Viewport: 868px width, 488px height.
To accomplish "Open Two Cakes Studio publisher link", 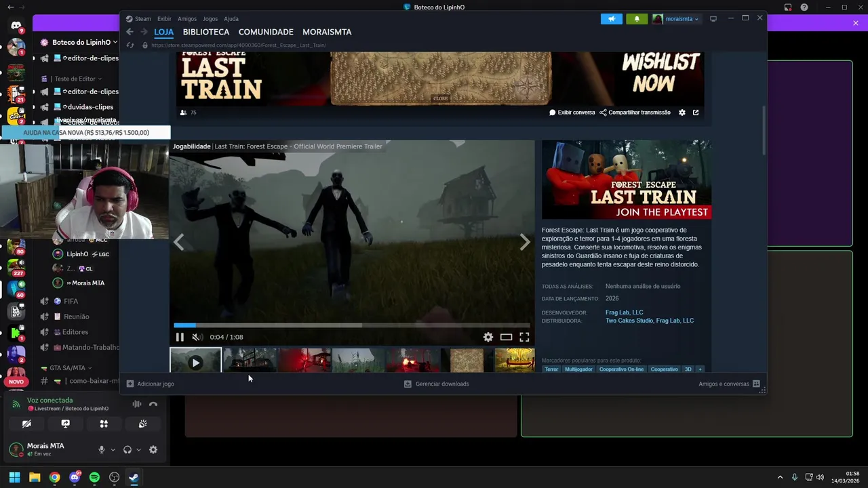I will pos(629,321).
